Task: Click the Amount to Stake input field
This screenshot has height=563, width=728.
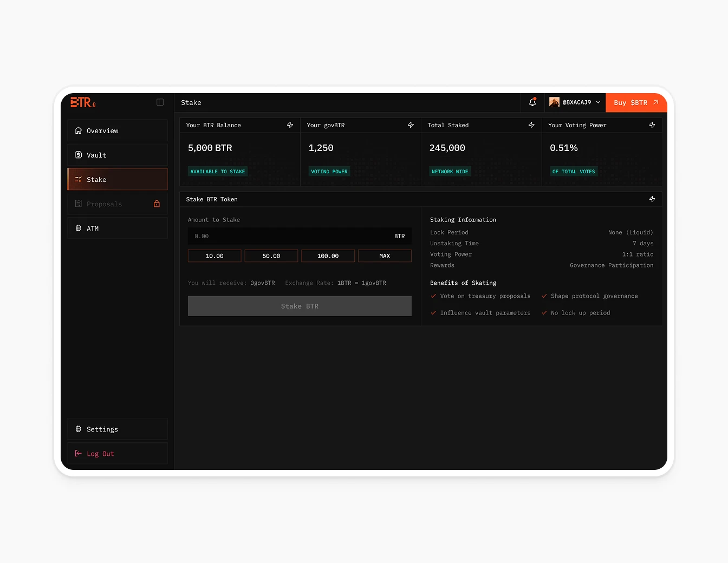Action: click(300, 236)
